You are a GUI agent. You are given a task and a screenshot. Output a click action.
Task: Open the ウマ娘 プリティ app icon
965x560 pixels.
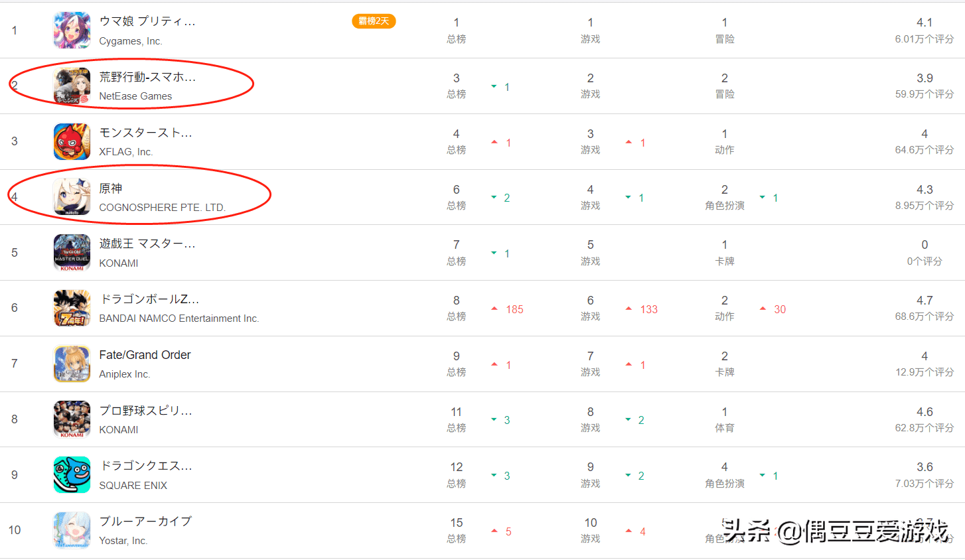tap(72, 30)
